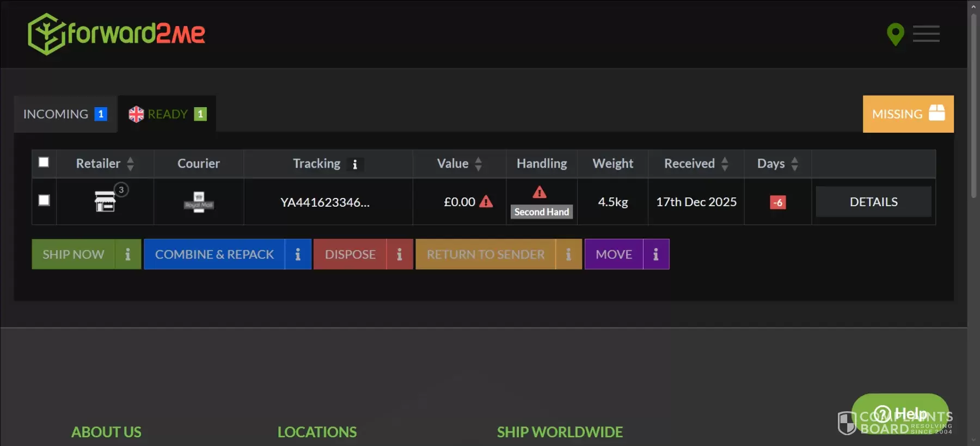Tick the select-all checkbox in table header
980x446 pixels.
tap(44, 162)
